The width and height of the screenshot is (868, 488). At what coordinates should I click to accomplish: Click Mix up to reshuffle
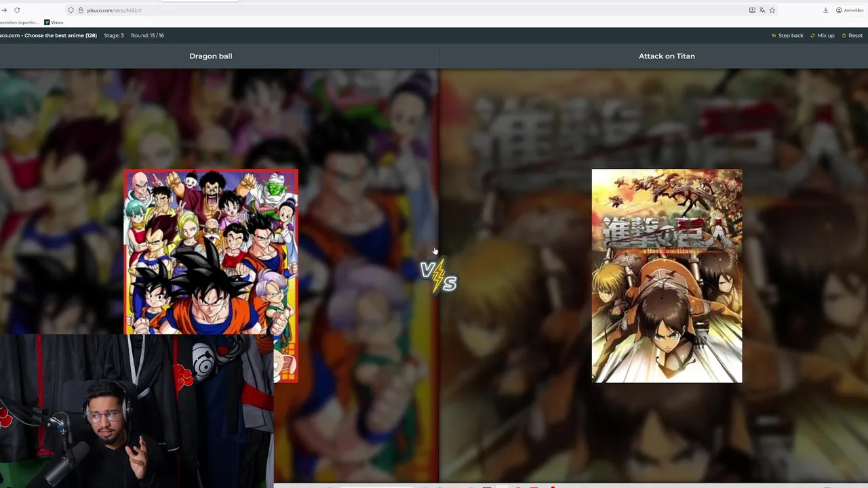click(823, 35)
